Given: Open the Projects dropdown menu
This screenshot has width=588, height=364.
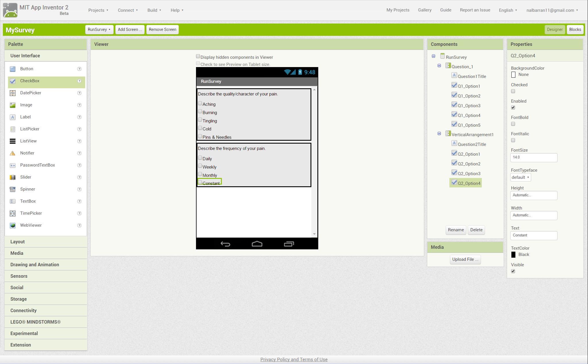Looking at the screenshot, I should [x=98, y=10].
